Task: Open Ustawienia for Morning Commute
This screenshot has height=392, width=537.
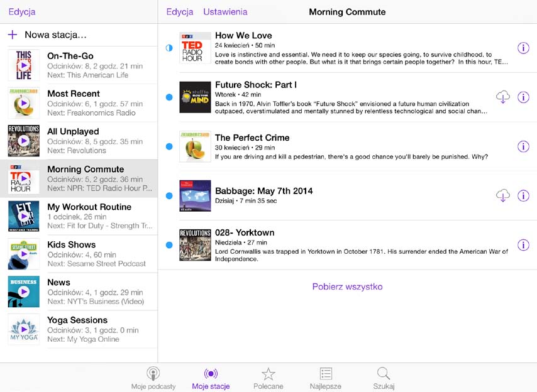Action: pos(225,12)
